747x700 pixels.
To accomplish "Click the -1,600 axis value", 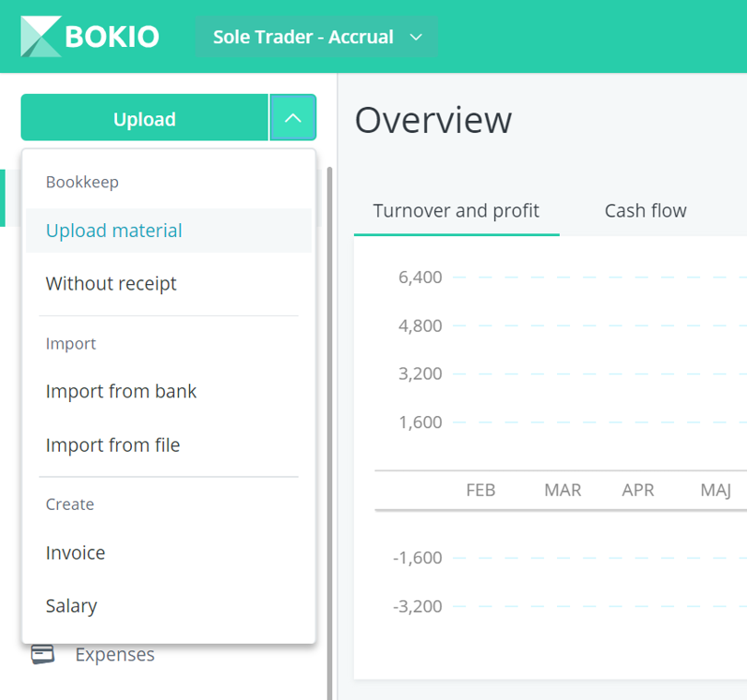I will 418,558.
